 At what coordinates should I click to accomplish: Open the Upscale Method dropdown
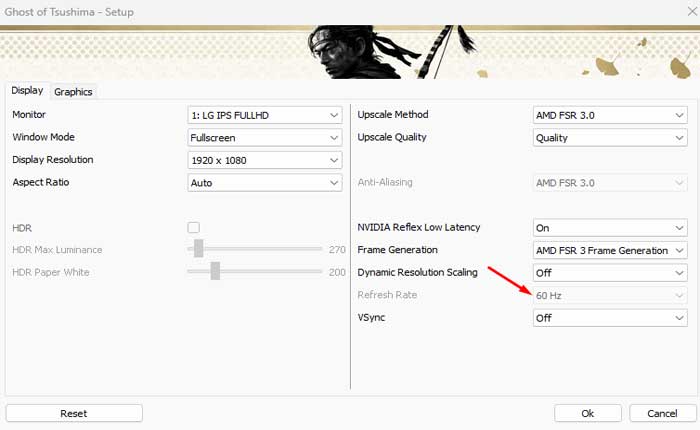coord(610,115)
